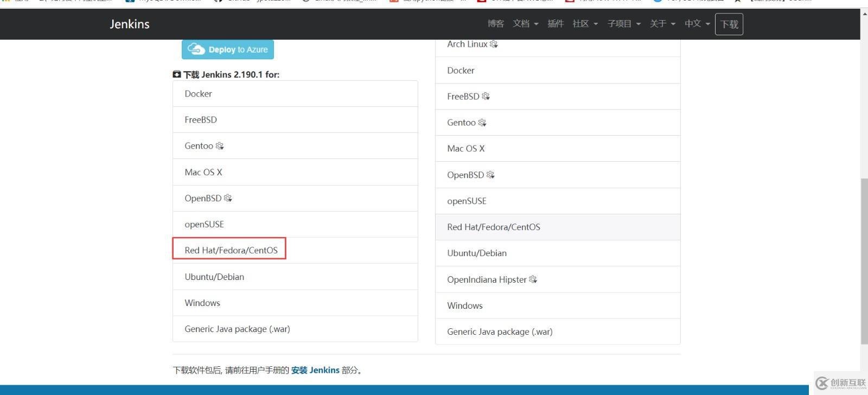Select Docker in the Jenkins 2.190.1 list
The height and width of the screenshot is (395, 868).
point(295,94)
